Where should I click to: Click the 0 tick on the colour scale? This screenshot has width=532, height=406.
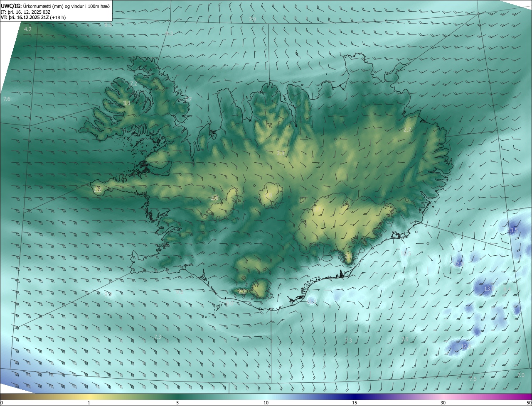click(1, 403)
